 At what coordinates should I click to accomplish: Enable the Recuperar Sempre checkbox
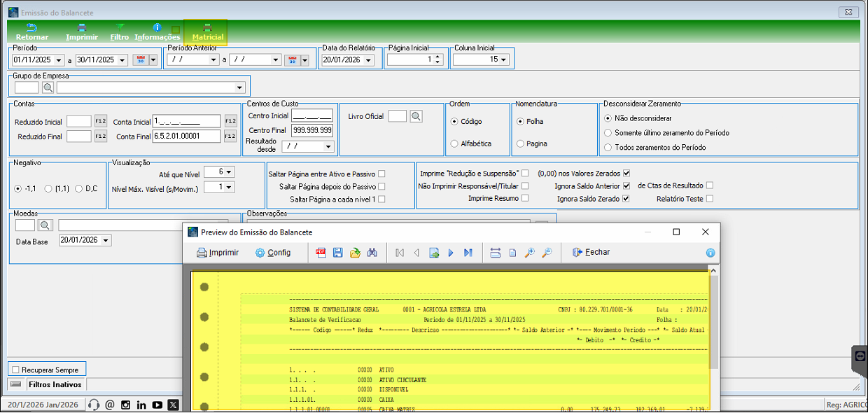pyautogui.click(x=15, y=369)
